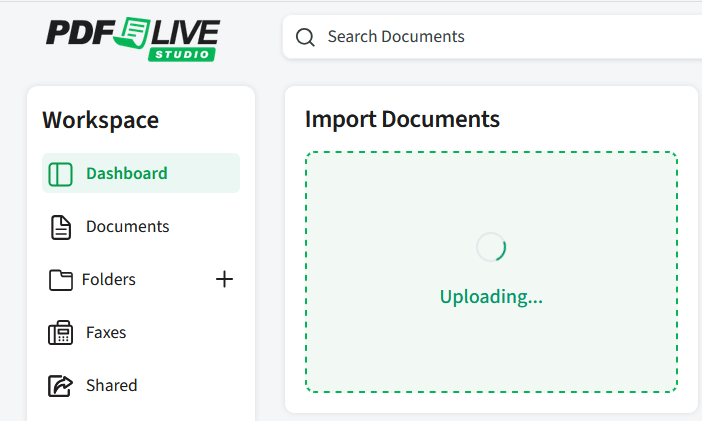Screen dimensions: 702x421
Task: Click the green STUDIO badge in the logo
Action: [181, 54]
